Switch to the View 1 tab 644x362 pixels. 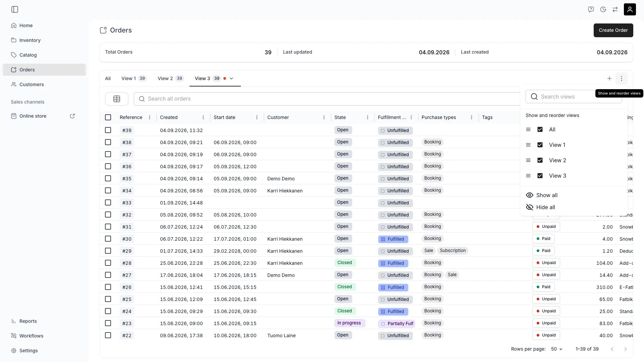point(134,78)
